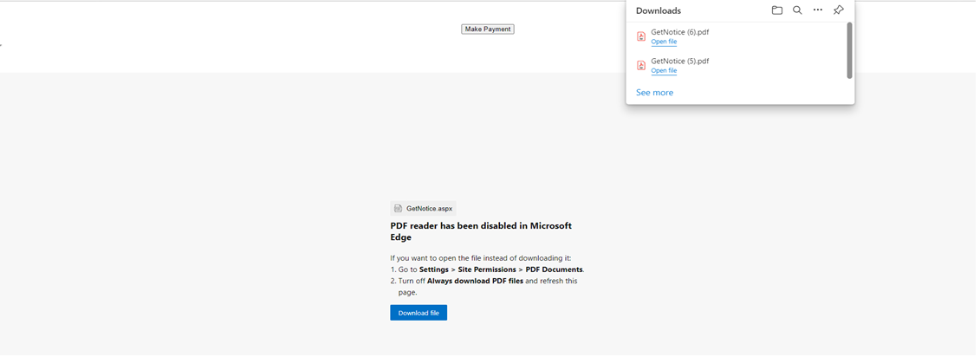
Task: Click the Always download PDF files text
Action: [475, 281]
